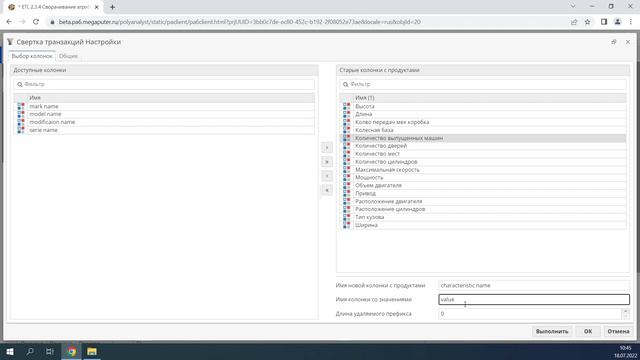Open the browser share icon
Screen dimensions: 640x360
click(574, 22)
